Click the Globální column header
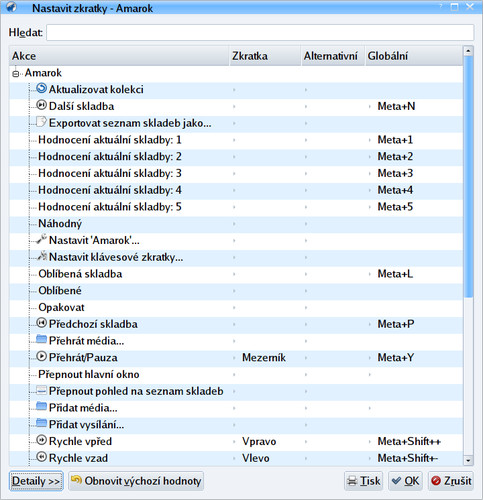 (414, 56)
